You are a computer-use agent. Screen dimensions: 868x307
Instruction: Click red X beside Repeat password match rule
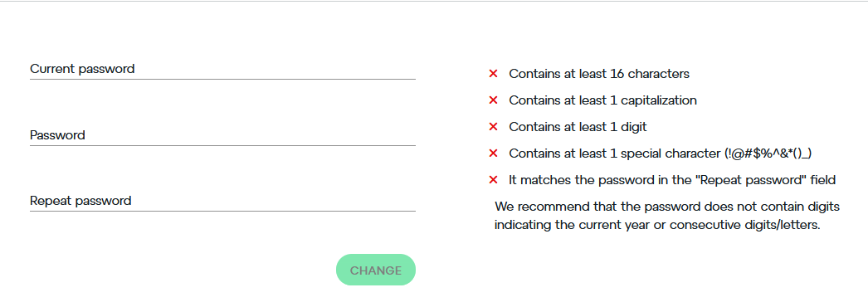coord(493,180)
